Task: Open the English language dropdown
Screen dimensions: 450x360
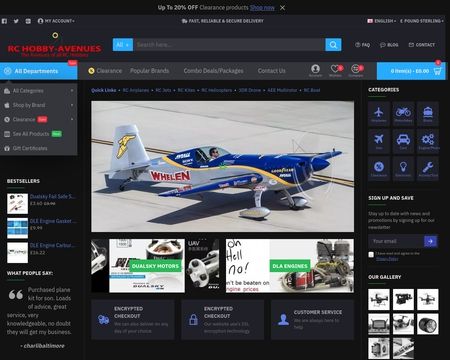Action: (x=382, y=21)
